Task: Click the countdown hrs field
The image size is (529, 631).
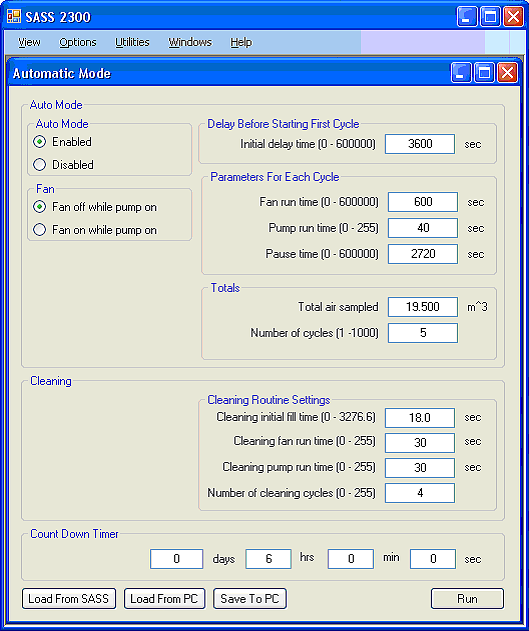Action: 268,559
